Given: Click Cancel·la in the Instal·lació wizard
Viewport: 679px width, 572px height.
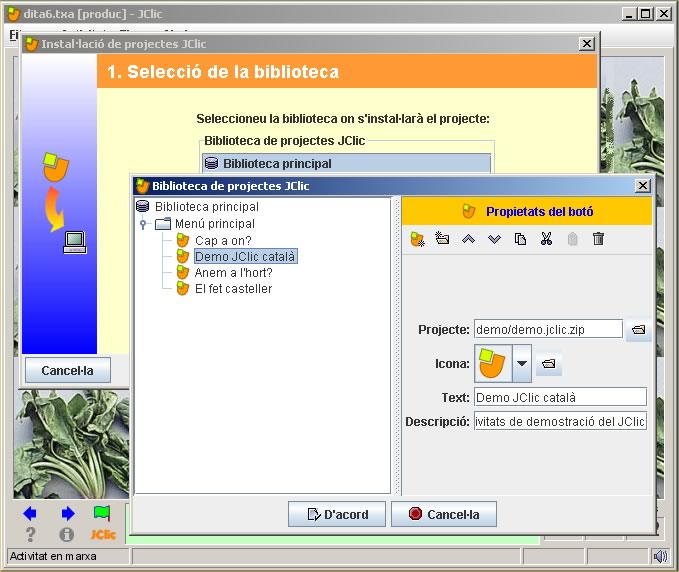Looking at the screenshot, I should coord(68,370).
